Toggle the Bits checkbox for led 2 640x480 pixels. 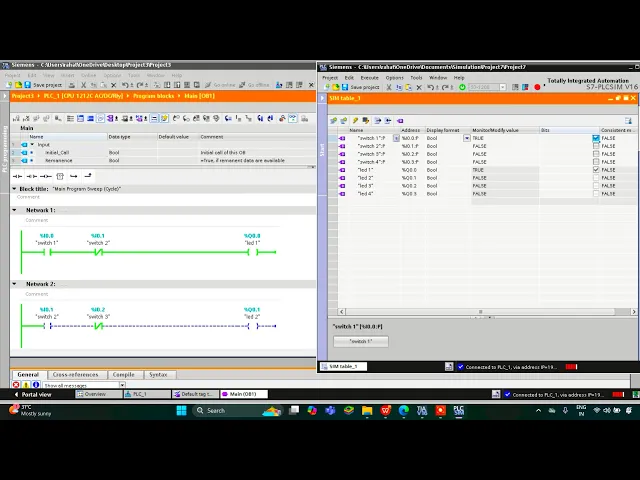(x=596, y=178)
